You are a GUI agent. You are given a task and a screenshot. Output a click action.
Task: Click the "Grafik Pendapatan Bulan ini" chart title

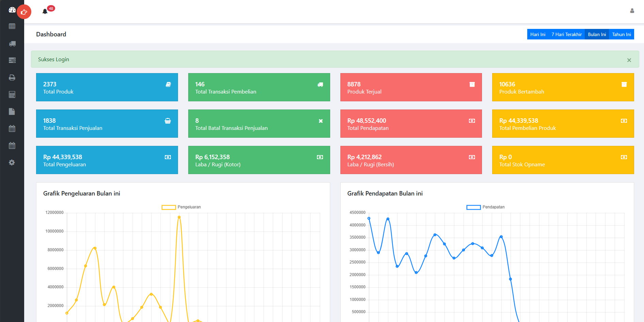pos(385,193)
